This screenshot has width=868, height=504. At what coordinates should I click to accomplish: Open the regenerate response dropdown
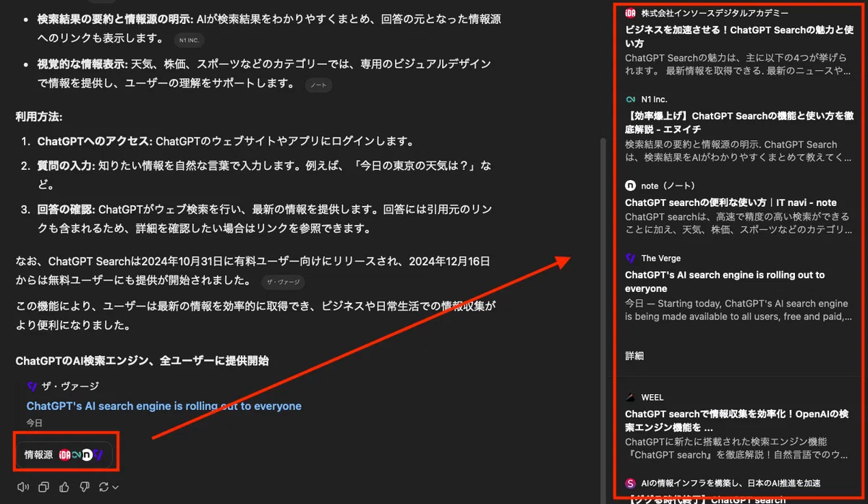click(x=109, y=487)
